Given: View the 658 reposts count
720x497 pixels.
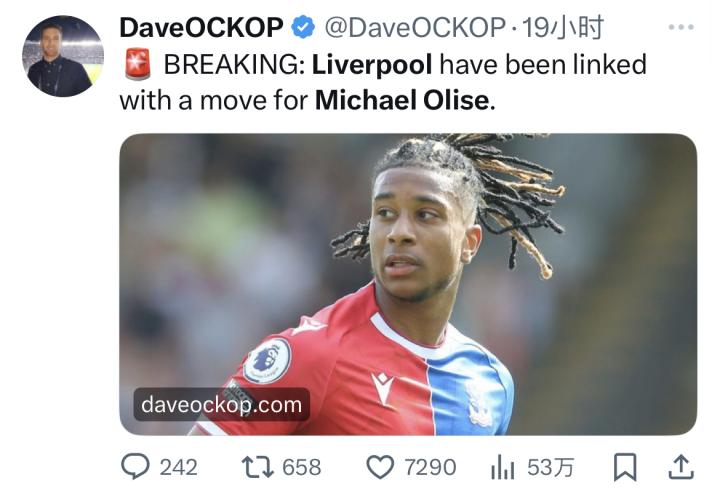Looking at the screenshot, I should tap(302, 467).
